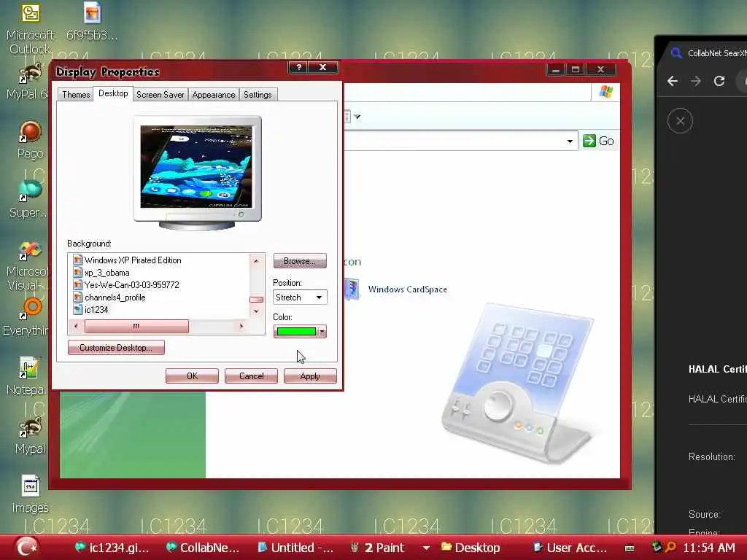Click the address bar field
The image size is (747, 560).
point(461,141)
